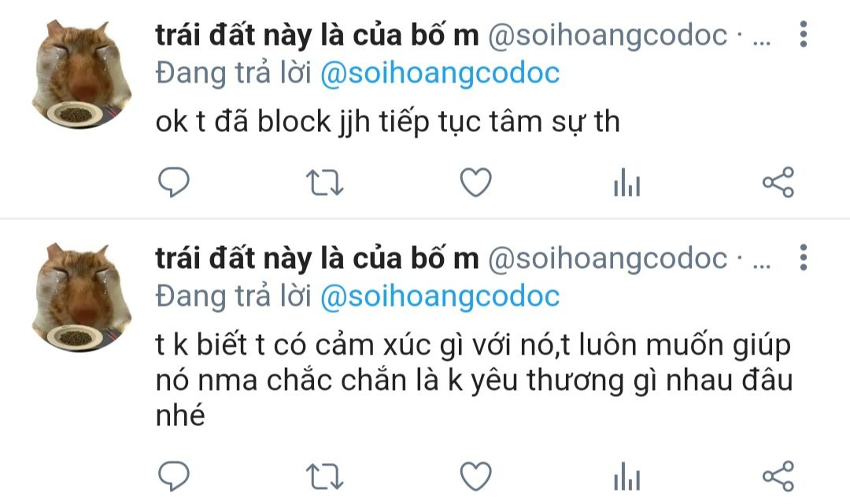Open more options for the second tweet
Screen dimensions: 850x504
(804, 257)
